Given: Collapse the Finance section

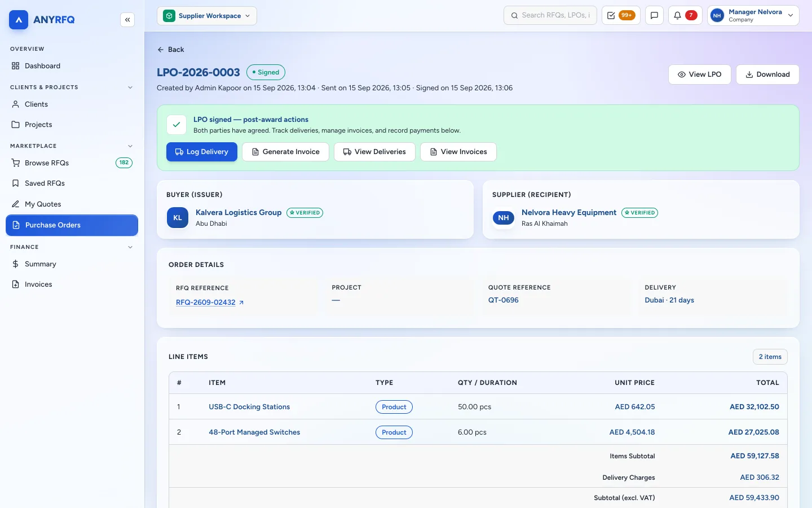Looking at the screenshot, I should pyautogui.click(x=130, y=247).
